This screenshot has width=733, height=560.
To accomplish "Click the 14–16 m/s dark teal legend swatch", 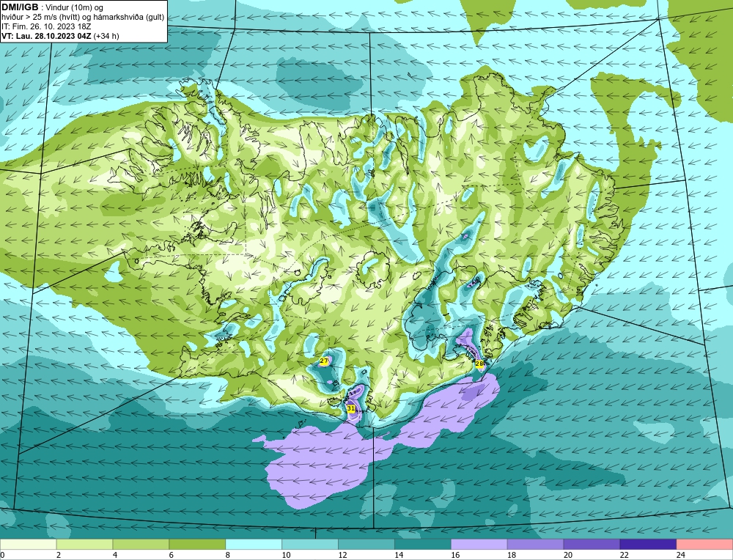I will pos(423,544).
